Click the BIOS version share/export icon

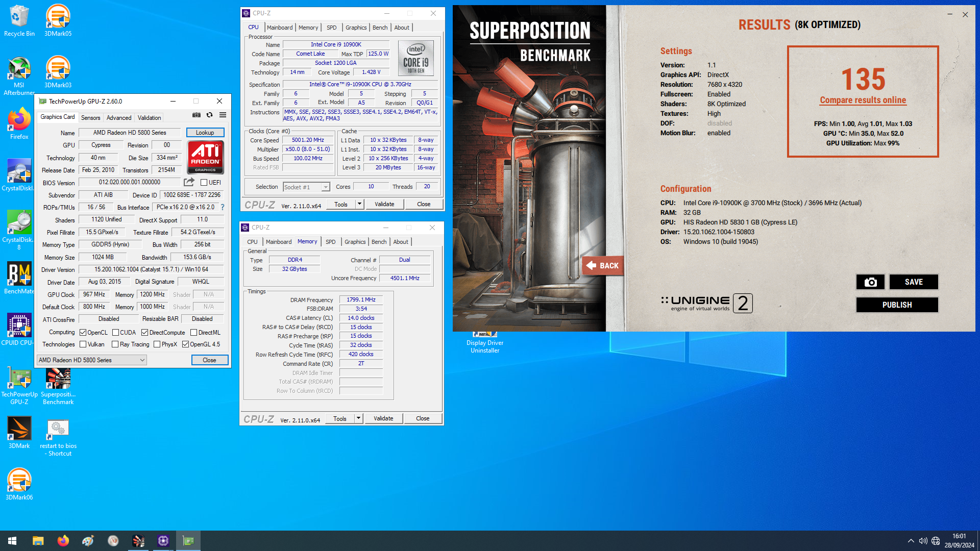189,182
